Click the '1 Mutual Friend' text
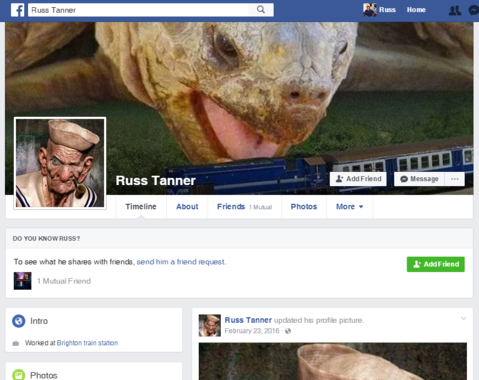The image size is (479, 380). (x=64, y=281)
